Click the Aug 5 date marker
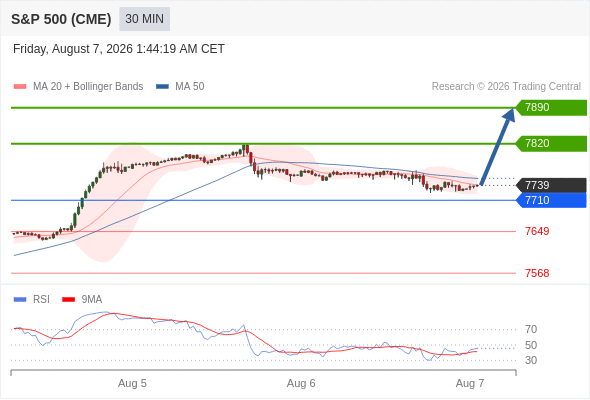 click(x=132, y=383)
